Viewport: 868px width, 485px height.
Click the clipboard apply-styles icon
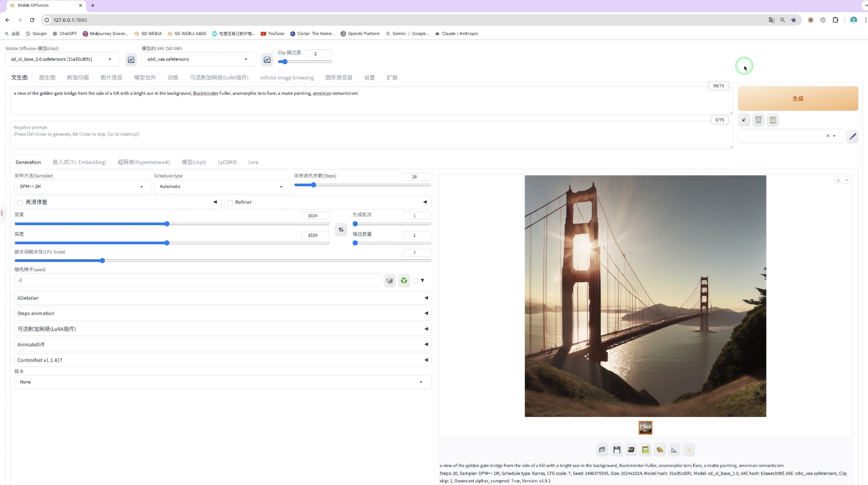[773, 120]
